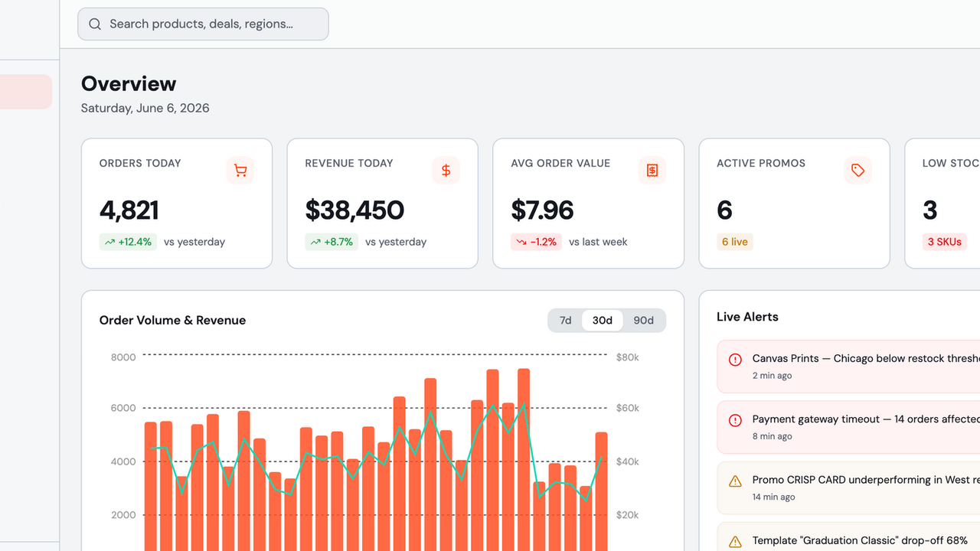Click the +12.4% change badge
The height and width of the screenshot is (551, 980).
(129, 242)
